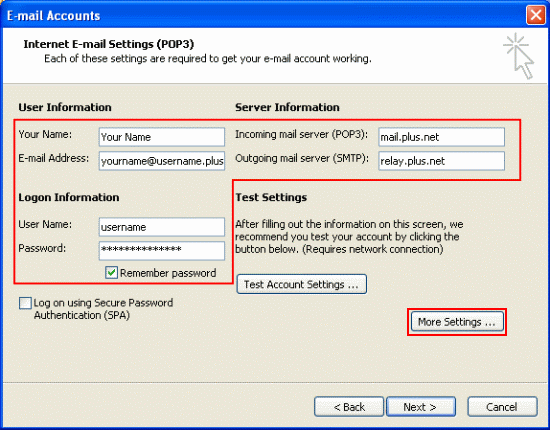Viewport: 550px width, 430px height.
Task: Cancel the e-mail account setup
Action: pos(502,407)
